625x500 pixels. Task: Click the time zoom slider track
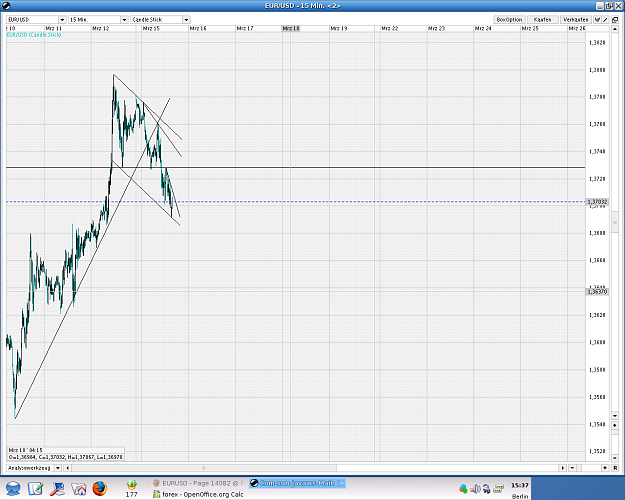(589, 468)
